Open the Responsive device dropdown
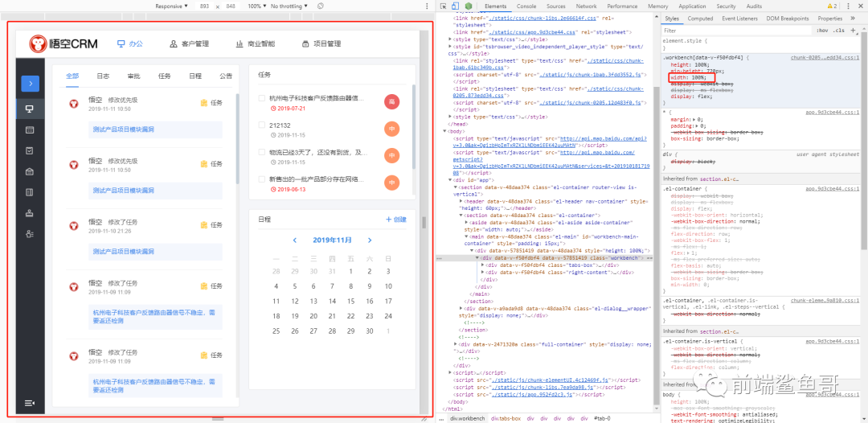Image resolution: width=868 pixels, height=423 pixels. tap(171, 6)
